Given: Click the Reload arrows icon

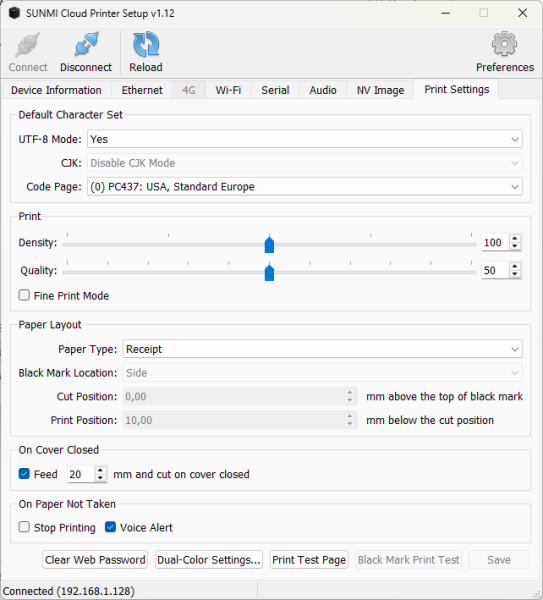Looking at the screenshot, I should (x=146, y=44).
